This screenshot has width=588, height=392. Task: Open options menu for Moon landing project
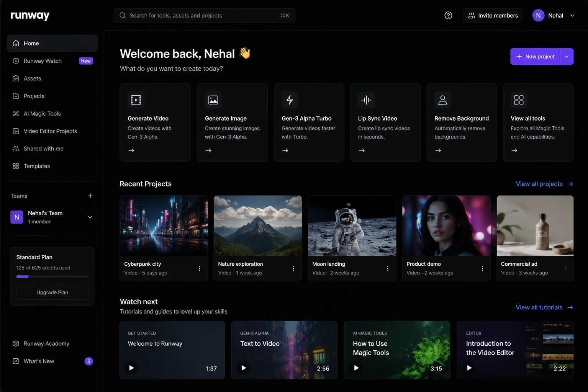point(388,269)
